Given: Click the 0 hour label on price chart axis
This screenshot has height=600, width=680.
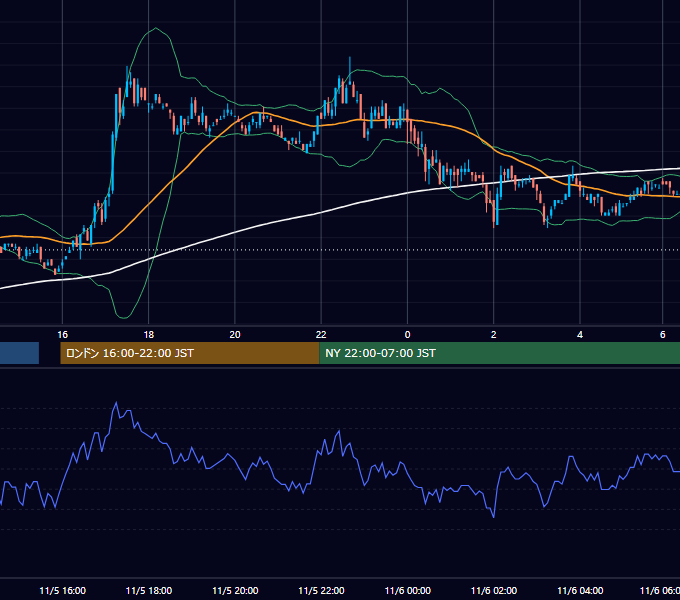Looking at the screenshot, I should 407,335.
